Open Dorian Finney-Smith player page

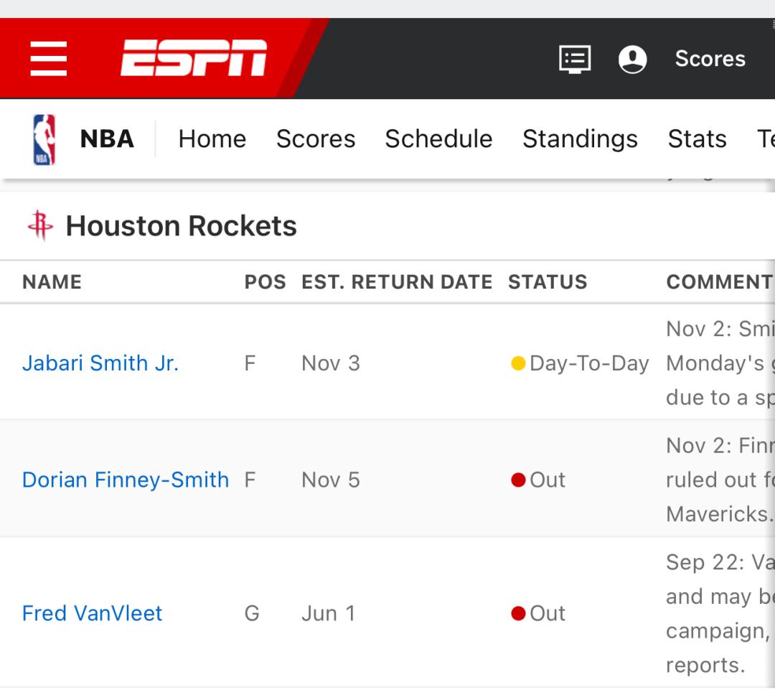pyautogui.click(x=126, y=480)
